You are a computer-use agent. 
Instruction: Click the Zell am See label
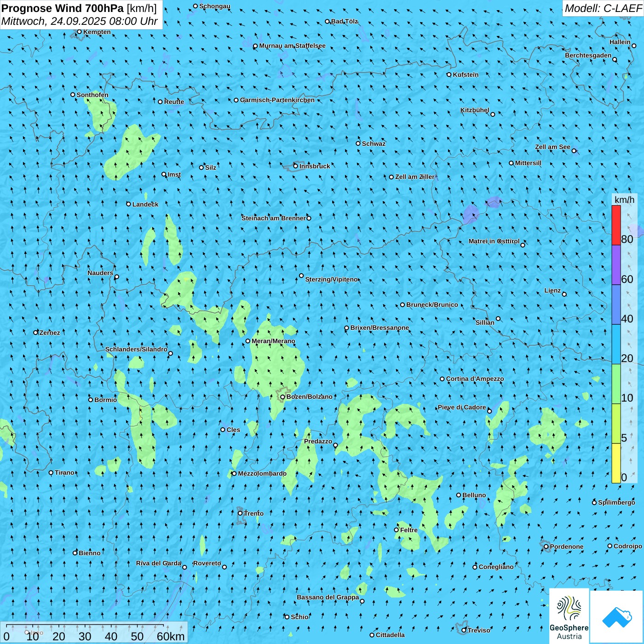[552, 147]
